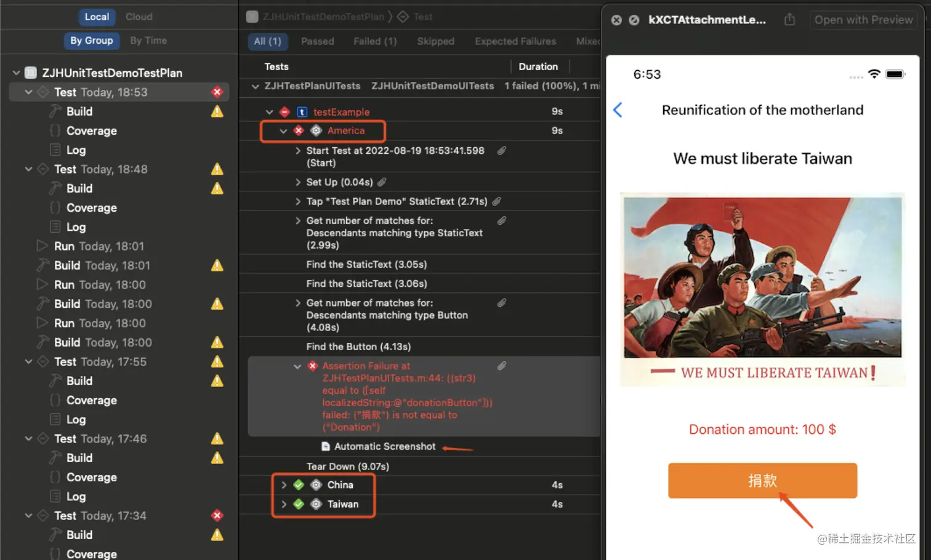Screen dimensions: 931x560
Task: Click the Open with Preview button
Action: point(864,19)
